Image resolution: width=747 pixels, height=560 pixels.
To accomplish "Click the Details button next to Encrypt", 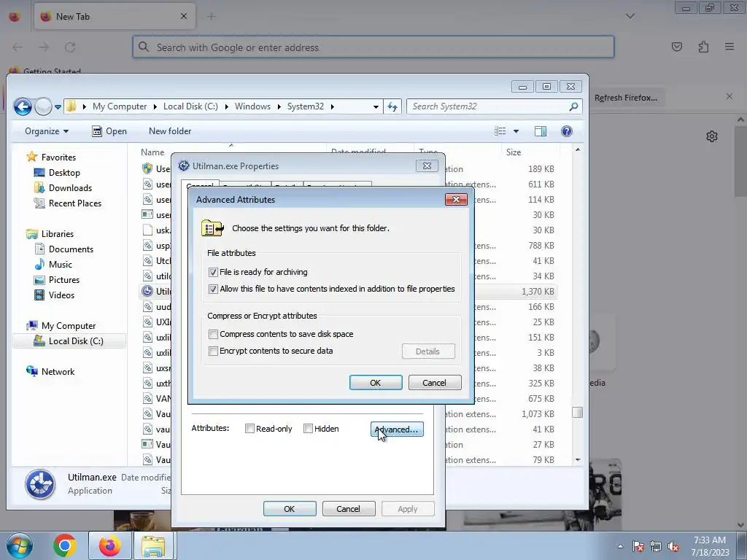I will point(427,351).
